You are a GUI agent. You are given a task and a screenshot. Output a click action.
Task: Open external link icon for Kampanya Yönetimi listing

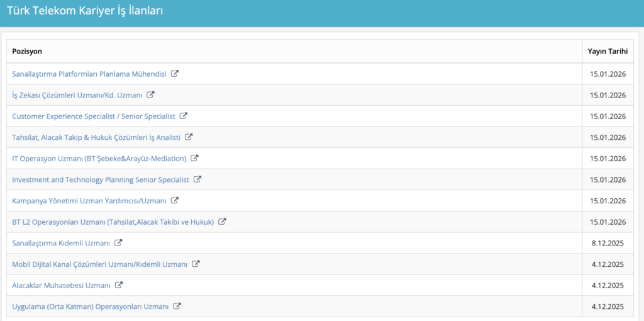tap(175, 201)
